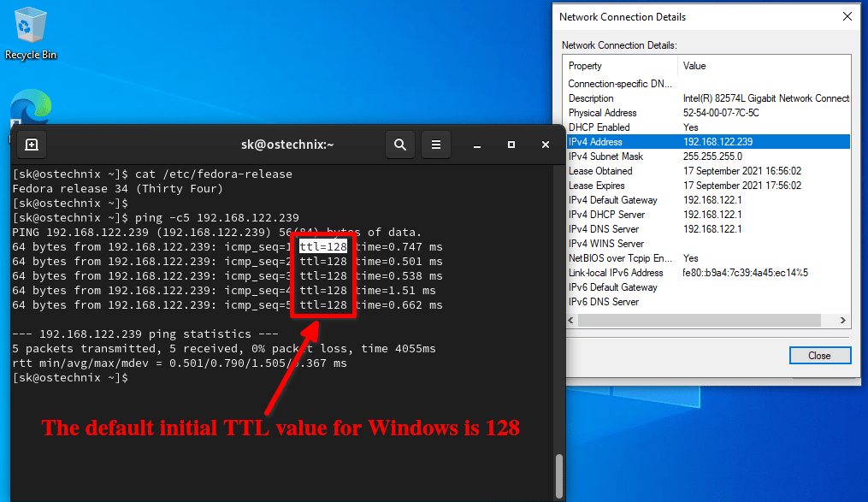Viewport: 868px width, 502px height.
Task: Click the right arrow of the horizontal scrollbar
Action: pos(842,321)
